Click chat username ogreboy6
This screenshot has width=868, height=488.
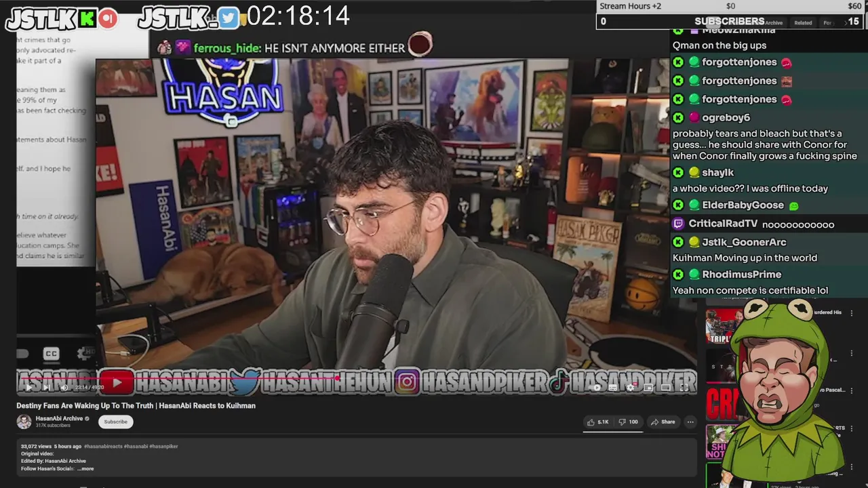(726, 117)
